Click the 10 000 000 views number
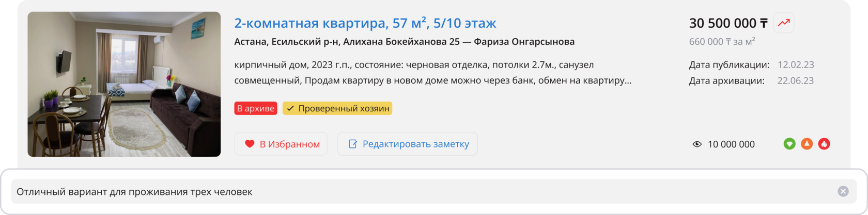This screenshot has width=868, height=215. (x=731, y=144)
